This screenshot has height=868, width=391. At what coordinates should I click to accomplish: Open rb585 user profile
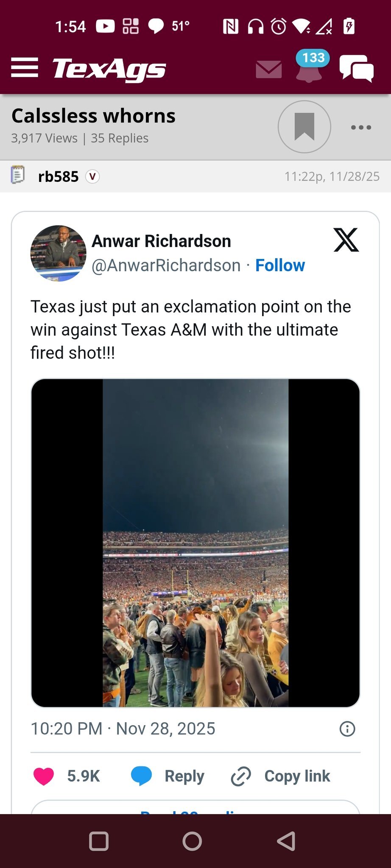point(58,176)
